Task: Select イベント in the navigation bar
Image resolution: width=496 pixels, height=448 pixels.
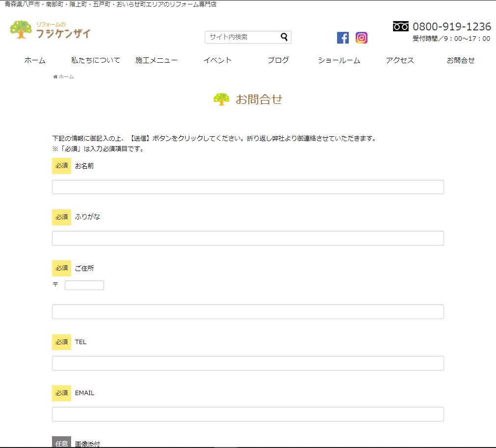Action: (x=217, y=60)
